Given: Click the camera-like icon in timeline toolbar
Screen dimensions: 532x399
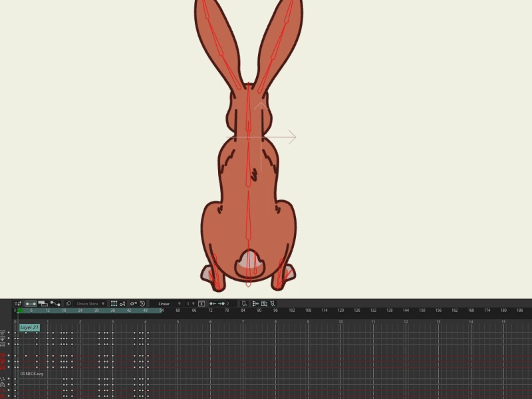Looking at the screenshot, I should click(x=264, y=304).
